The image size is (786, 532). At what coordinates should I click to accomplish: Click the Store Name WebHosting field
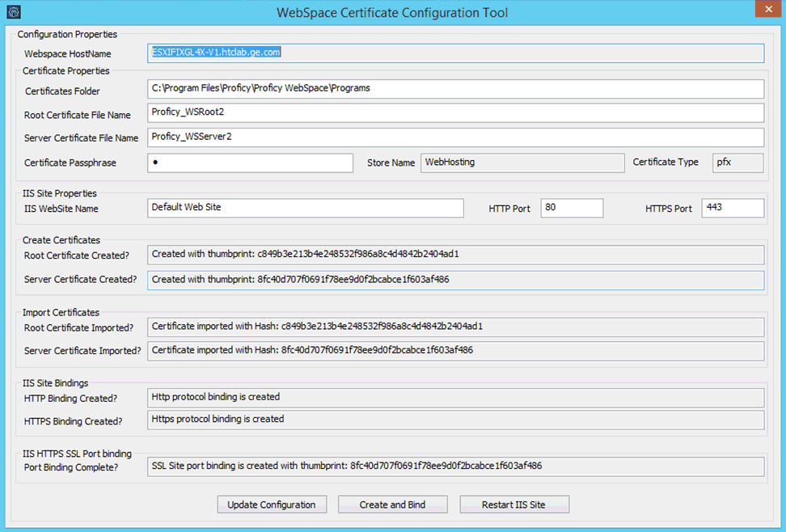click(x=522, y=163)
